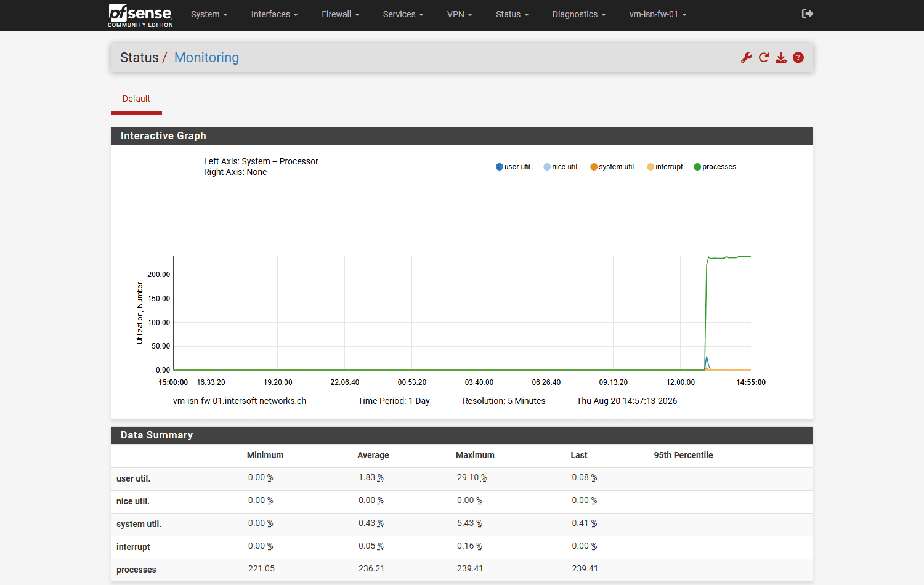The height and width of the screenshot is (585, 924).
Task: Click the Interactive Graph panel header
Action: 462,136
